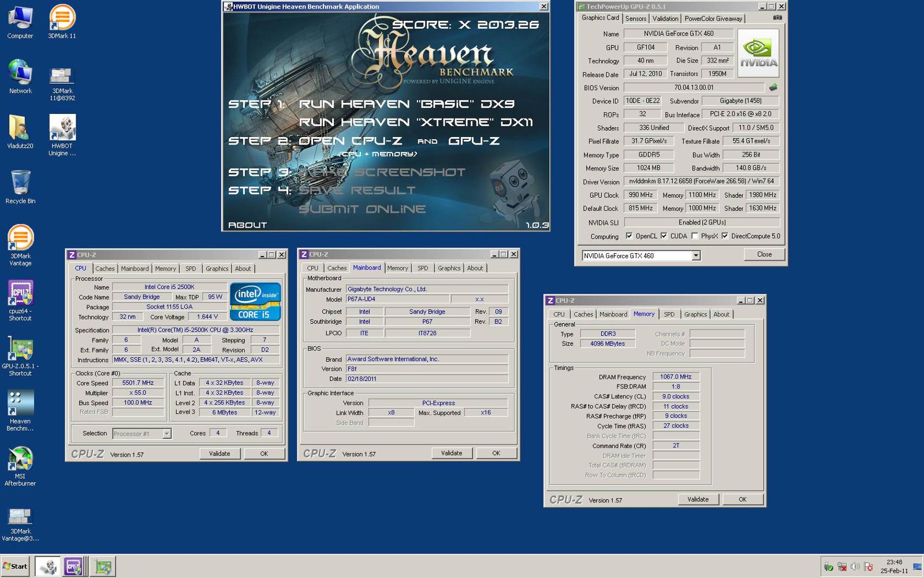The height and width of the screenshot is (578, 924).
Task: Click the BIOS Version field in GPU-Z
Action: pos(694,87)
